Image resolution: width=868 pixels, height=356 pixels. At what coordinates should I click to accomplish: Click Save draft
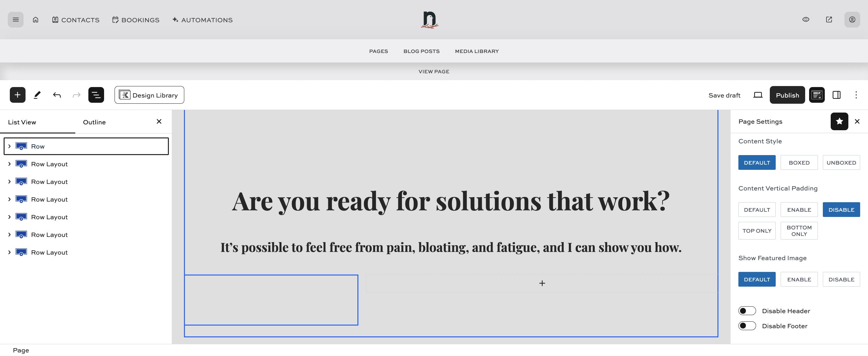tap(724, 95)
